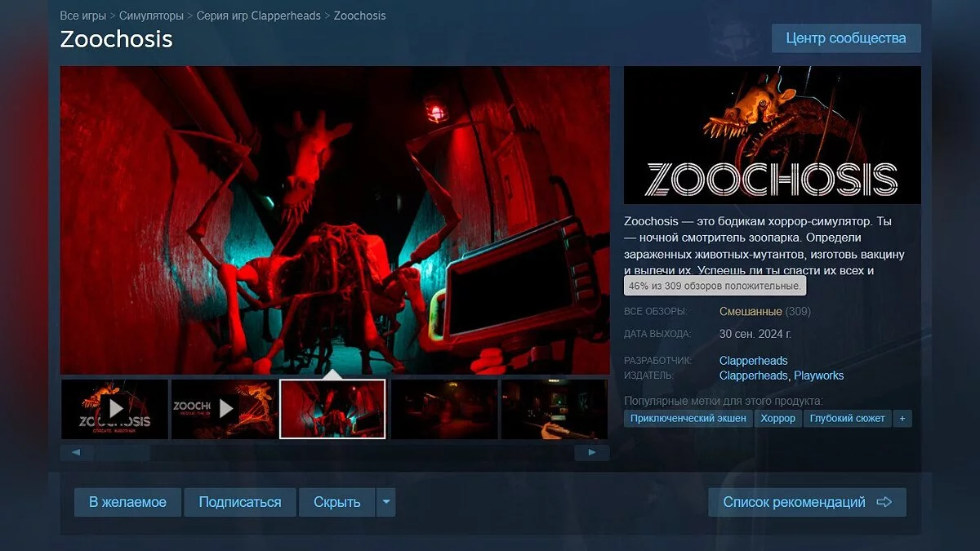This screenshot has width=980, height=551.
Task: Click the Zoochosis breadcrumb link
Action: tap(359, 16)
